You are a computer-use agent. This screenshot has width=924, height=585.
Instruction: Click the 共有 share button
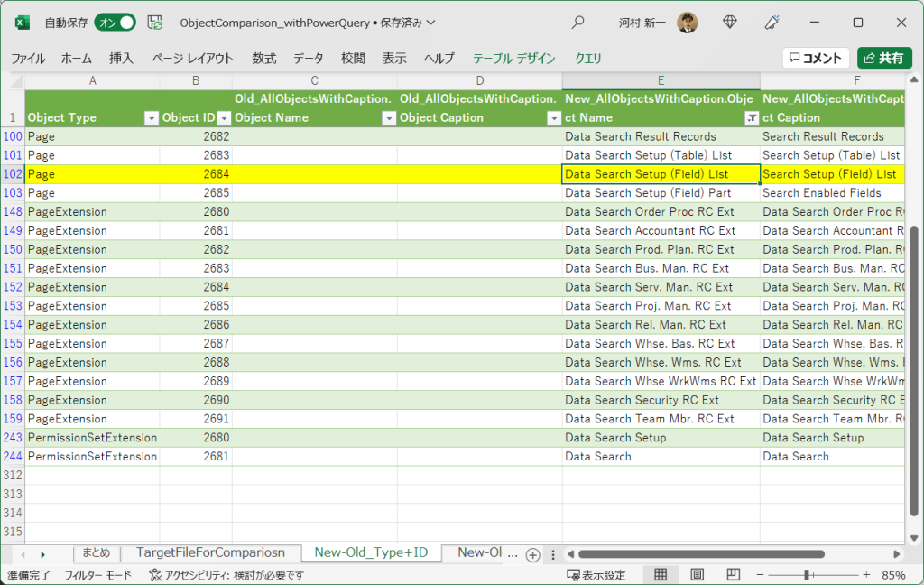click(x=884, y=58)
